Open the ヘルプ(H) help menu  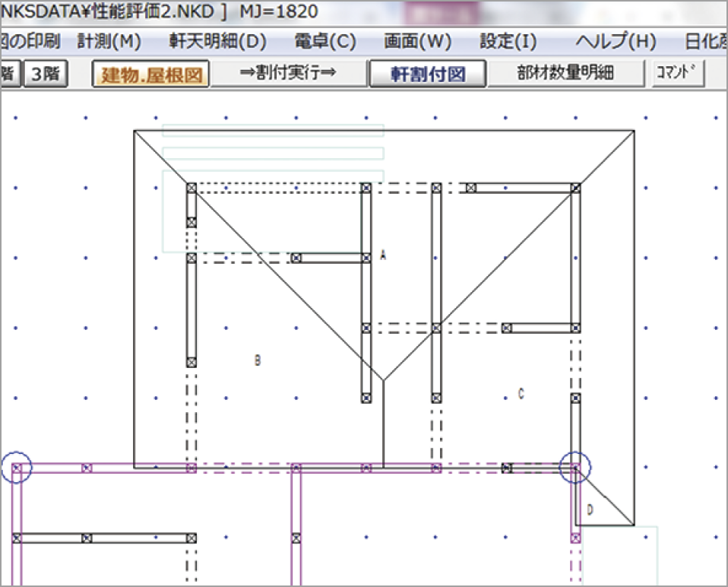616,41
